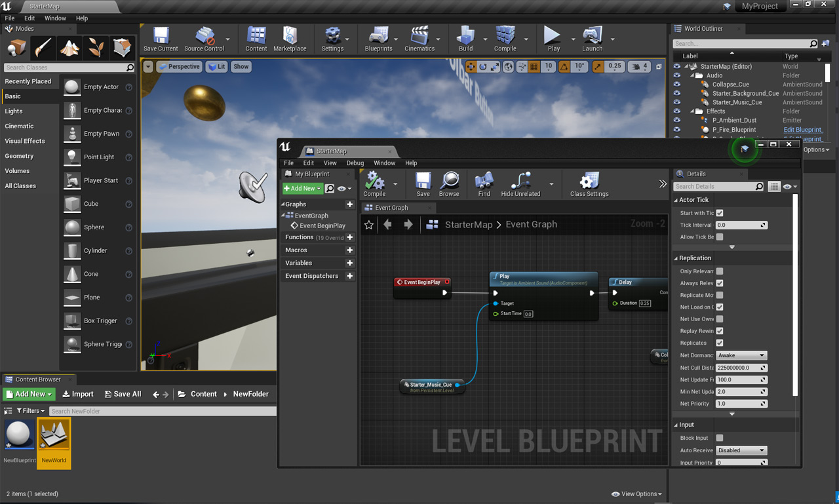This screenshot has height=504, width=839.
Task: Click the Play button in the main toolbar
Action: pos(553,35)
